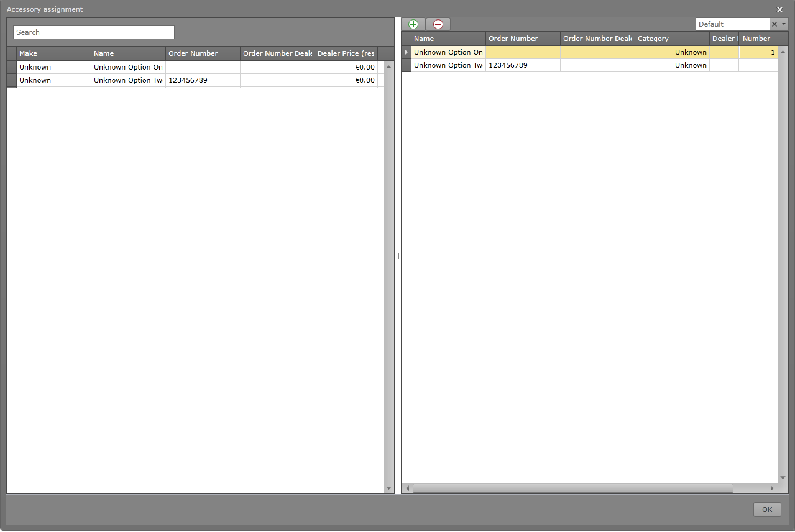Click the Category column header
The height and width of the screenshot is (532, 795).
click(x=672, y=39)
